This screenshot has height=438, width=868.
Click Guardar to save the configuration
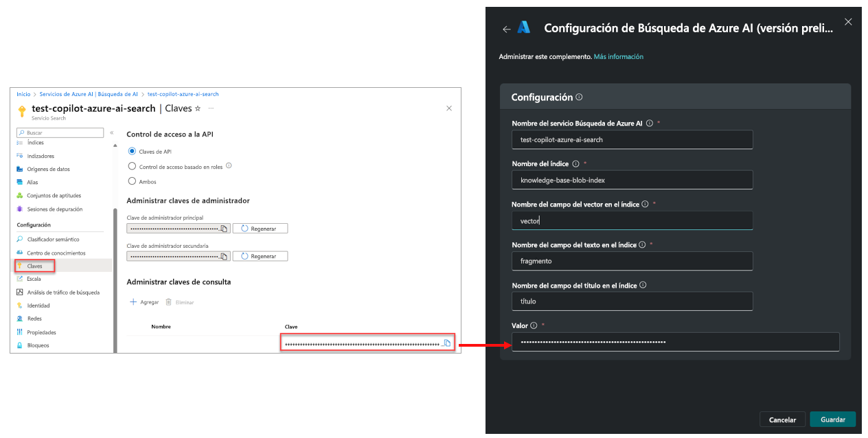click(x=832, y=419)
